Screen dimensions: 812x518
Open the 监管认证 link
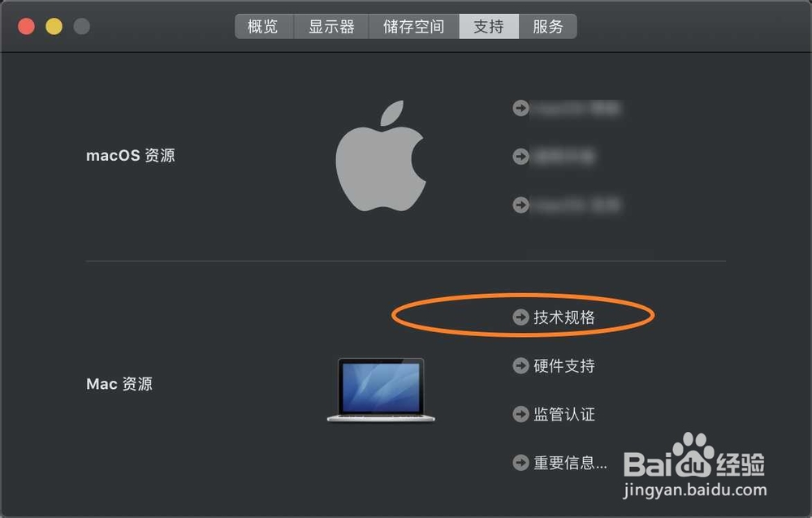564,414
